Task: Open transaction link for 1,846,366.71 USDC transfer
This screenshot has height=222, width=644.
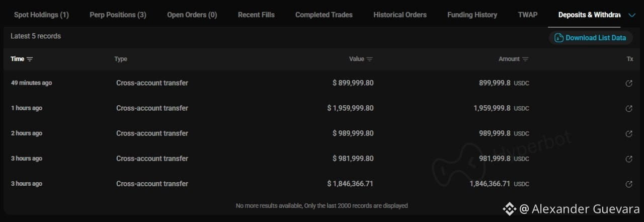Action: pyautogui.click(x=628, y=184)
